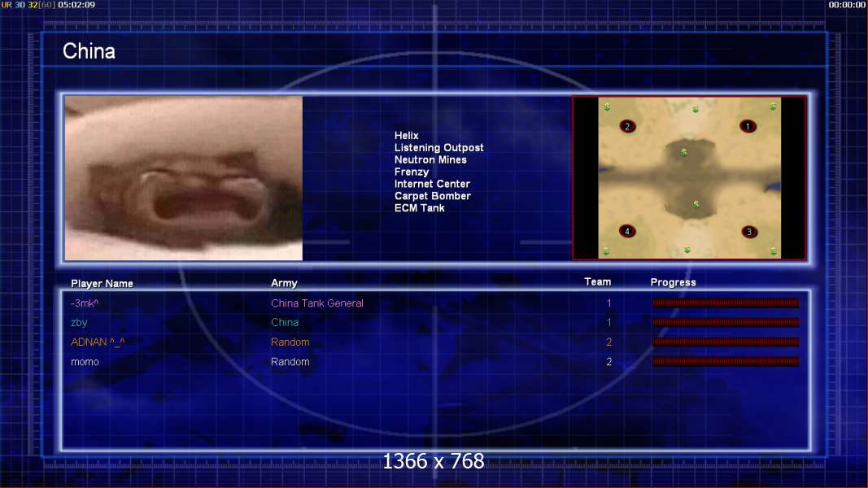Click the top-left corner dollar supply icon
This screenshot has height=488, width=868.
click(x=607, y=107)
